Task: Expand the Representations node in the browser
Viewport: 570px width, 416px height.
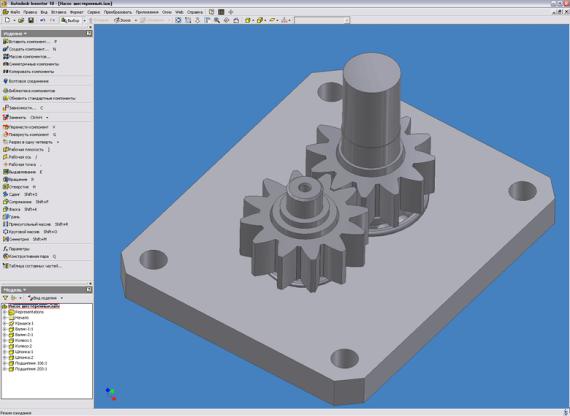Action: pyautogui.click(x=5, y=312)
